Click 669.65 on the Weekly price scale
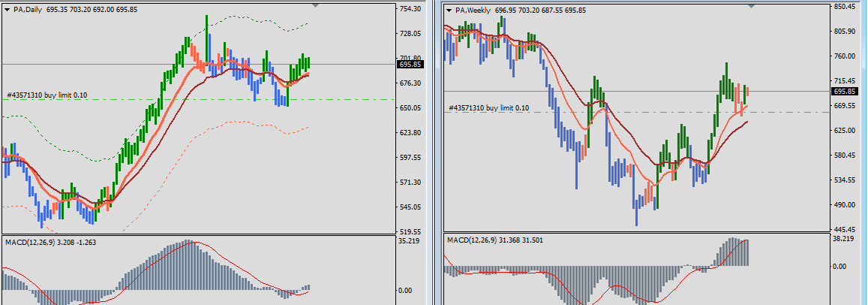The height and width of the screenshot is (305, 868). tap(845, 106)
